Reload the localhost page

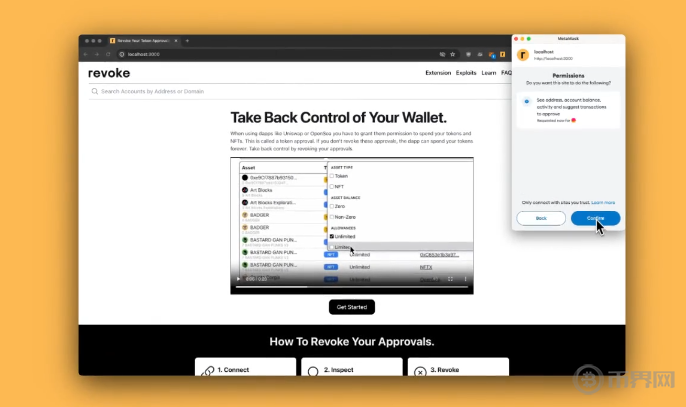tap(108, 54)
